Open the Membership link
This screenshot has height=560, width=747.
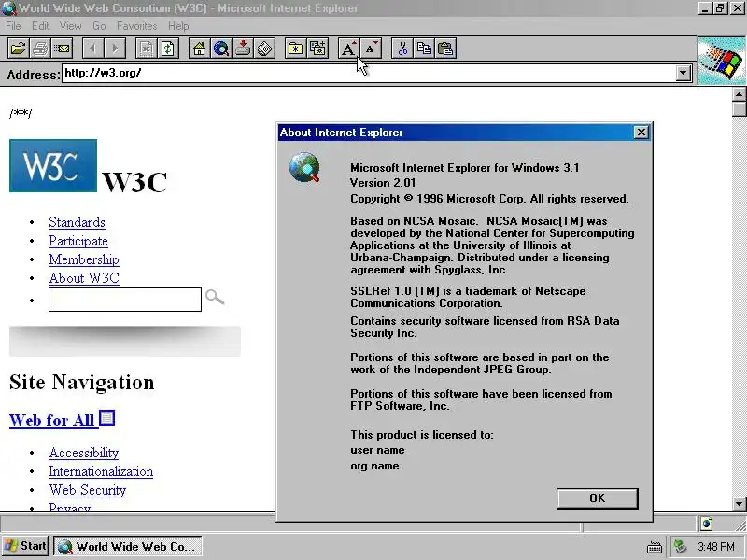(x=84, y=259)
